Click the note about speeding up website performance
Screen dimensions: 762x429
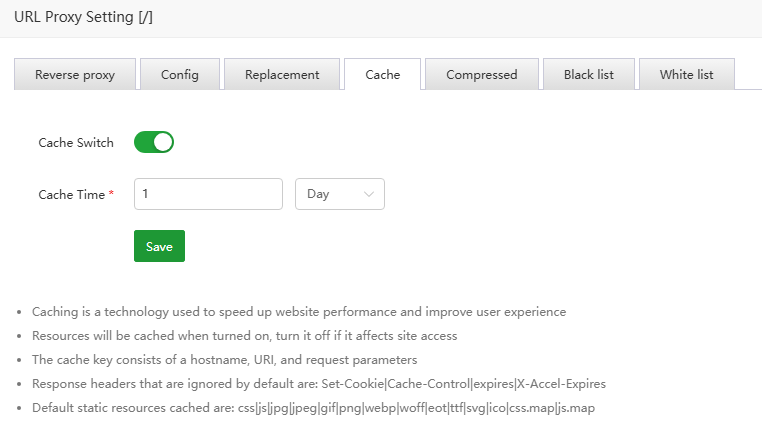(x=299, y=312)
